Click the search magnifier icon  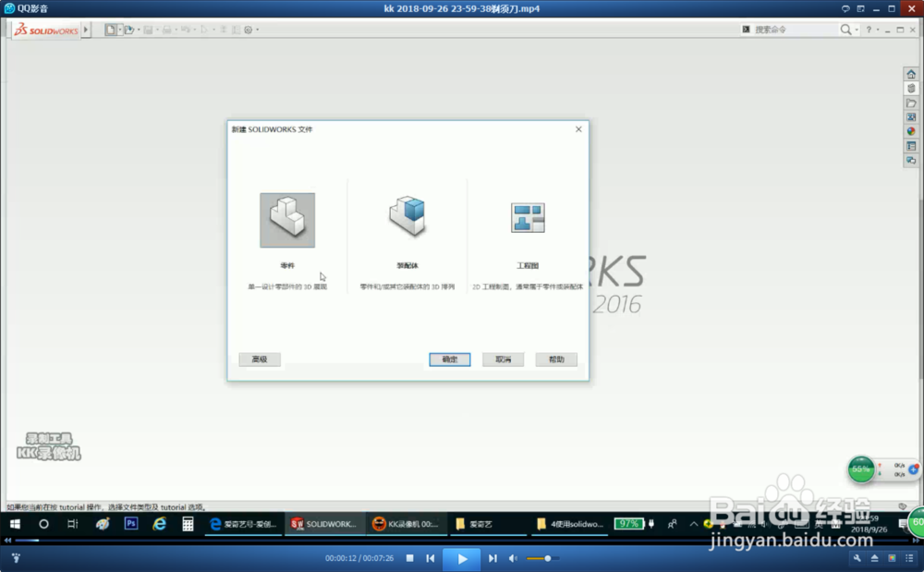pos(845,30)
